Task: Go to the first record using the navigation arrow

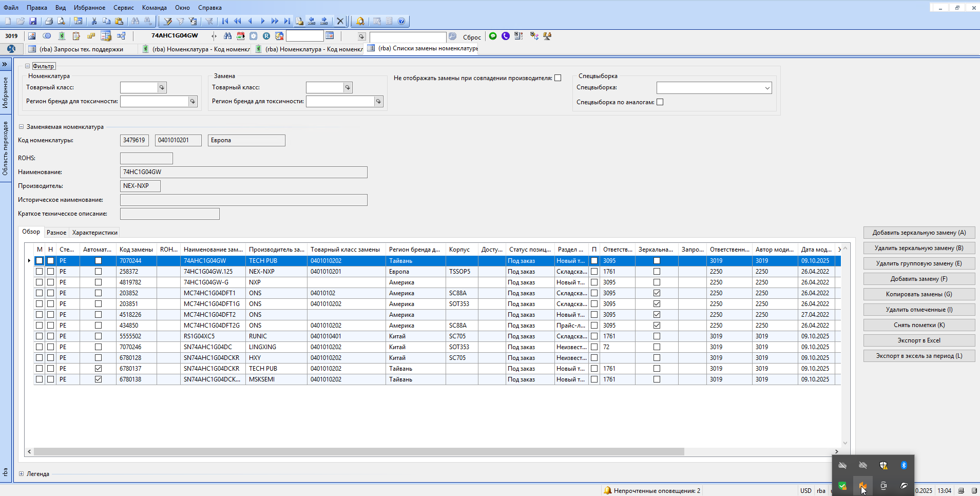Action: point(225,21)
